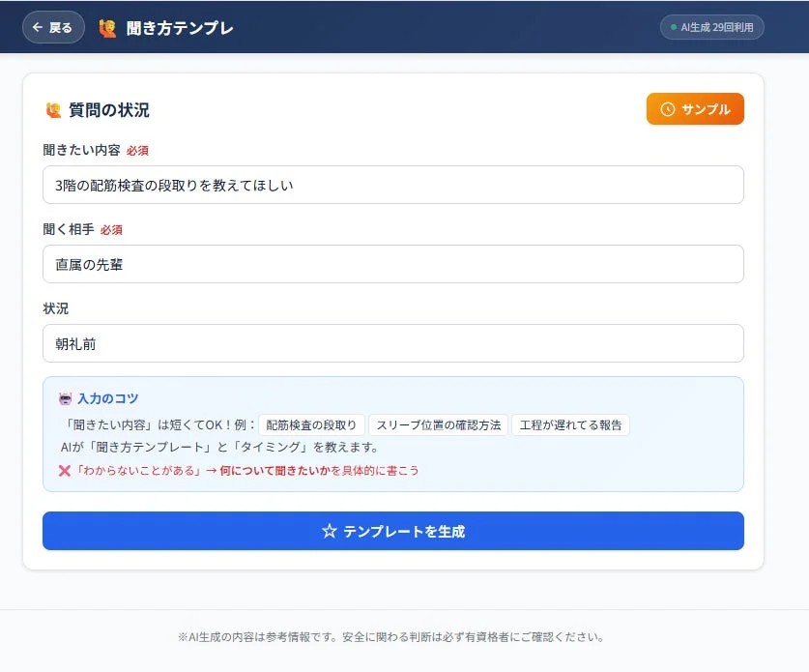The image size is (809, 672).
Task: Click the 聞きたい内容 text input field
Action: 391,186
